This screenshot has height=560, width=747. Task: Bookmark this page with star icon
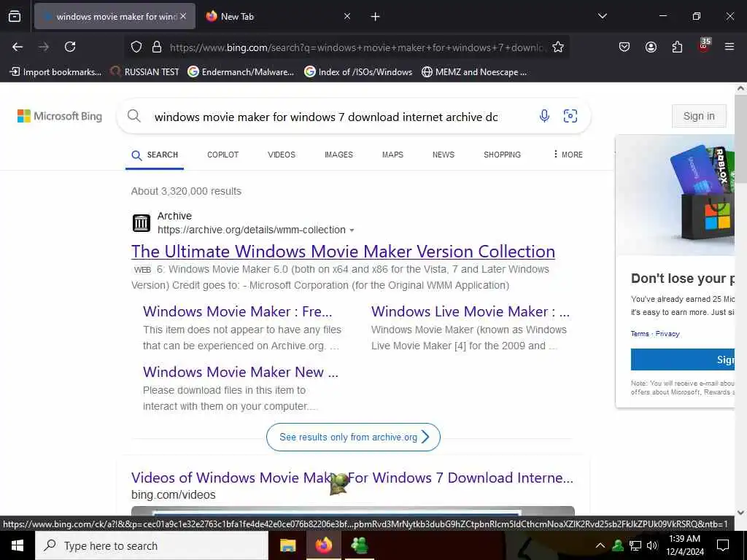(558, 47)
